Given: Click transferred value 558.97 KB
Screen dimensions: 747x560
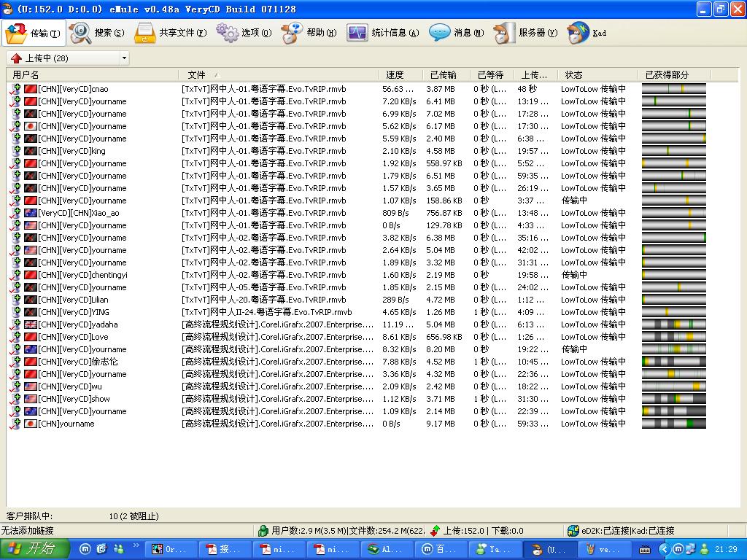Looking at the screenshot, I should click(x=444, y=163).
